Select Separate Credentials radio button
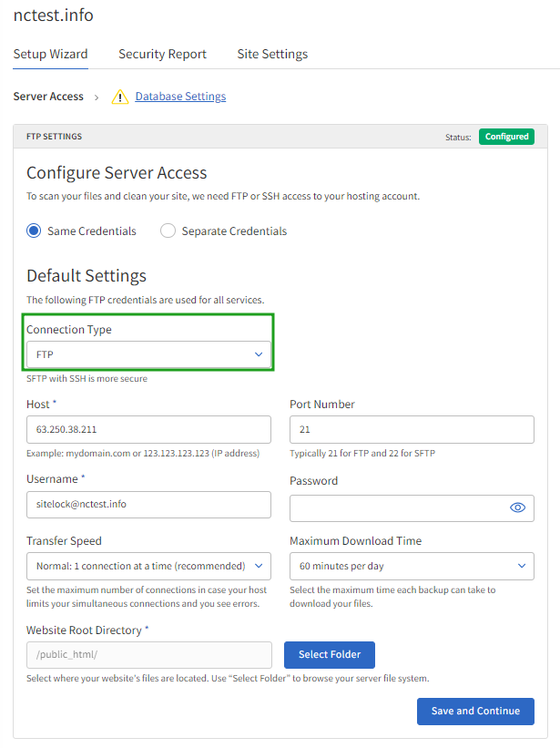Viewport: 560px width, 748px height. (168, 231)
